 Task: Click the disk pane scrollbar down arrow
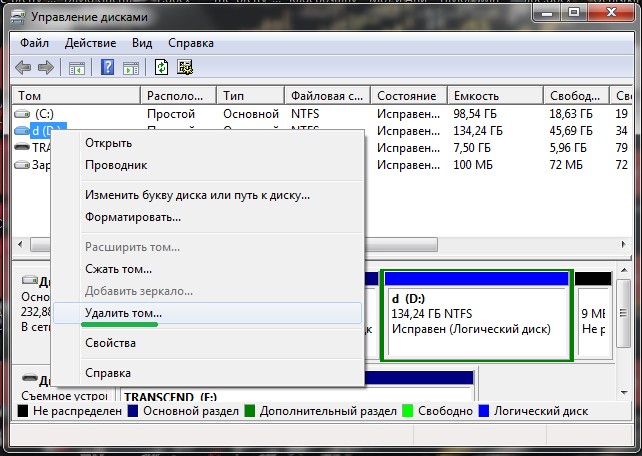(624, 393)
